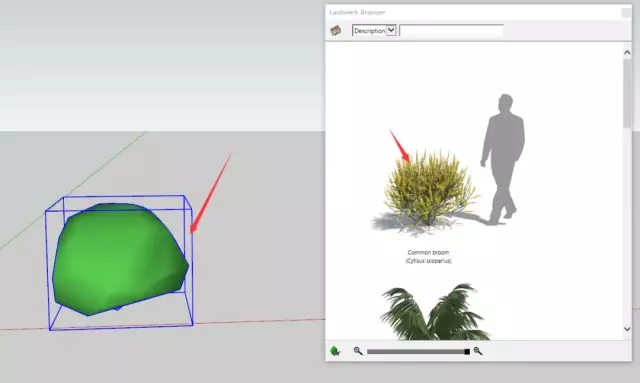Image resolution: width=640 pixels, height=383 pixels.
Task: Click the middle of thumbnail size slider track
Action: 418,352
